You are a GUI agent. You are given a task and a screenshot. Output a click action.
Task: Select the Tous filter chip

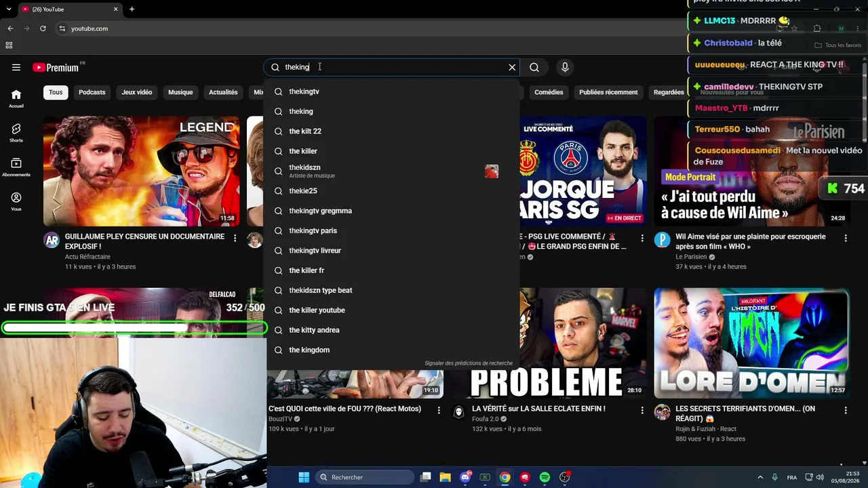pyautogui.click(x=56, y=92)
